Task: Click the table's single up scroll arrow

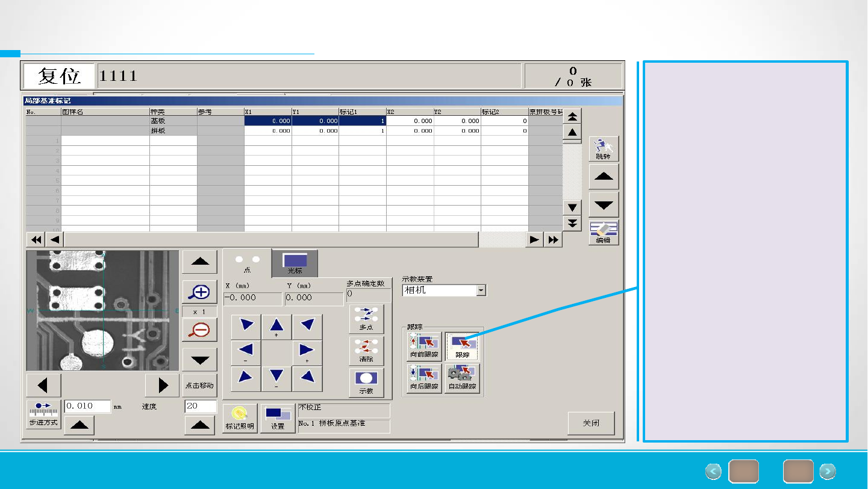Action: click(572, 132)
